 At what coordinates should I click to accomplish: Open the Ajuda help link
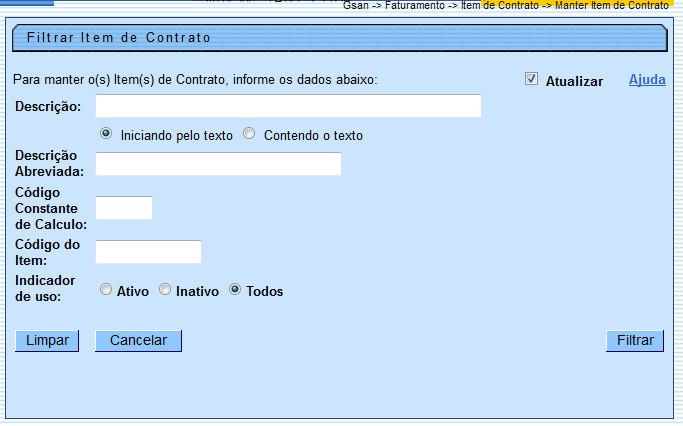pyautogui.click(x=646, y=80)
